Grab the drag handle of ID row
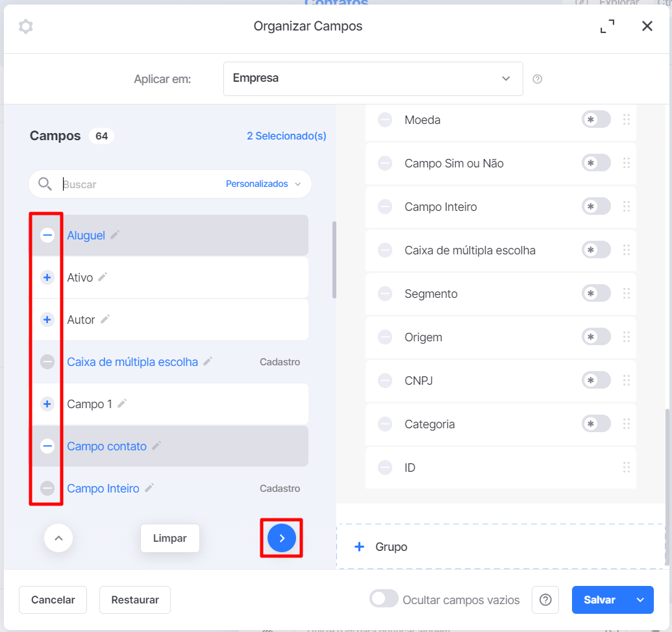This screenshot has height=632, width=672. 627,467
